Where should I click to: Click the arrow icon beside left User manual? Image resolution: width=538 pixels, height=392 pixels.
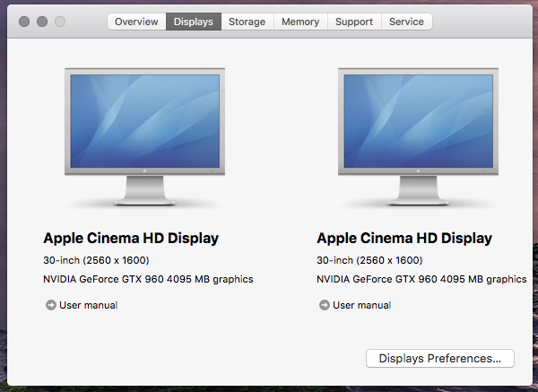[x=51, y=305]
